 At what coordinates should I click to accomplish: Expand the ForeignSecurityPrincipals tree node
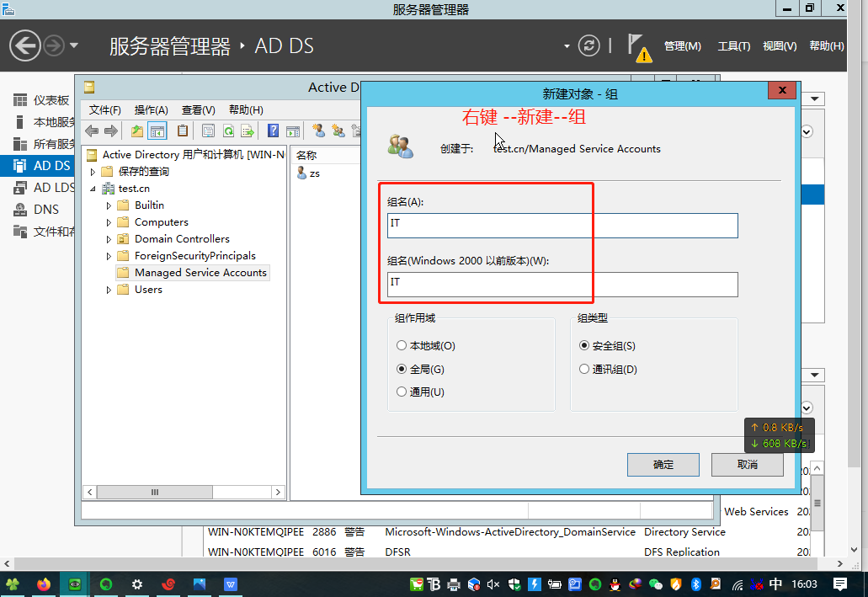[109, 256]
